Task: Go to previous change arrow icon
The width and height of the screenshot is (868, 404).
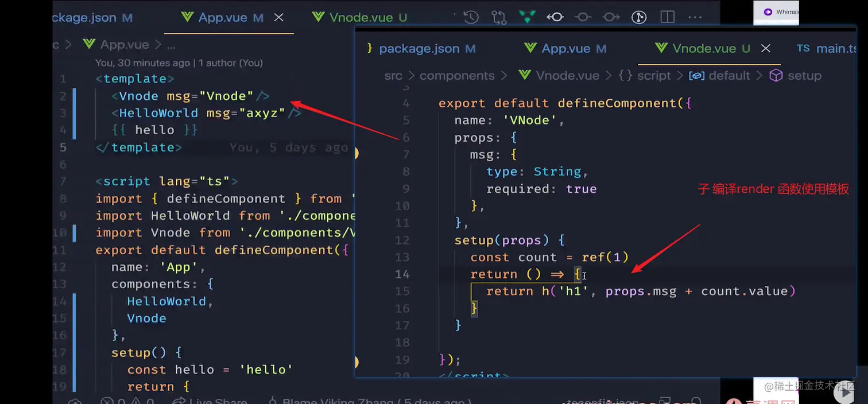Action: (555, 17)
